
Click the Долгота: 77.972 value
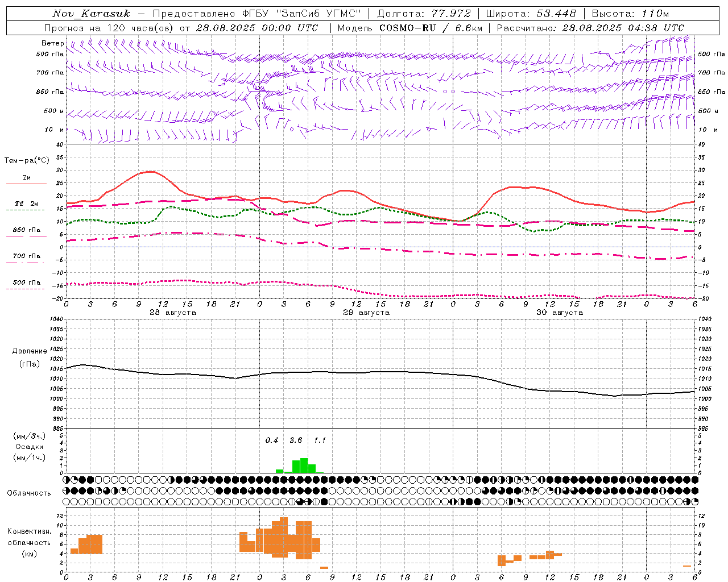(x=424, y=14)
